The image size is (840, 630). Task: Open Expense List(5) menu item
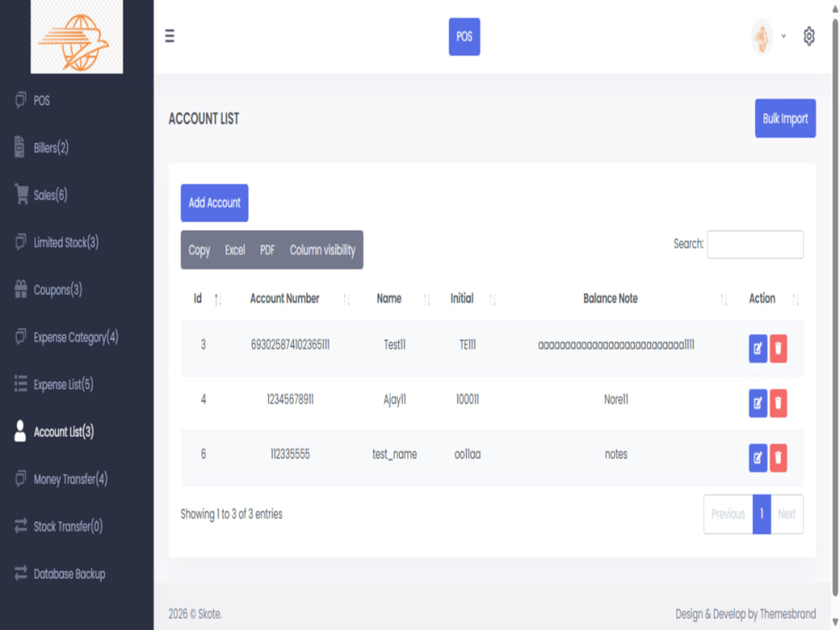point(63,384)
